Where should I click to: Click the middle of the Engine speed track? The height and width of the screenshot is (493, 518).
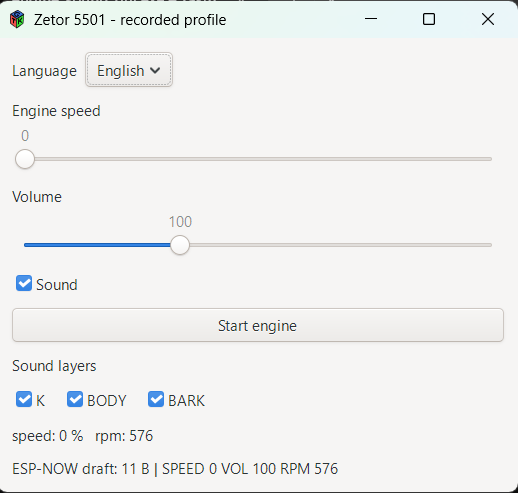258,159
